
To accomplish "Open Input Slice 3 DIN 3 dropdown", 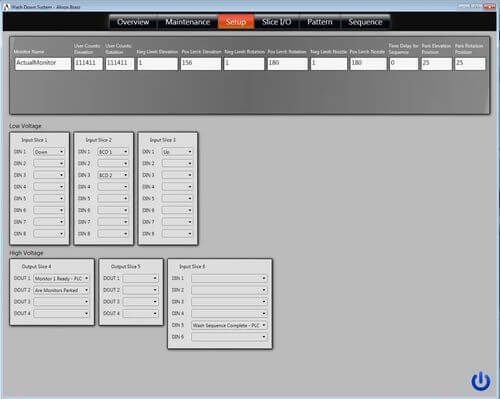I will pos(177,175).
